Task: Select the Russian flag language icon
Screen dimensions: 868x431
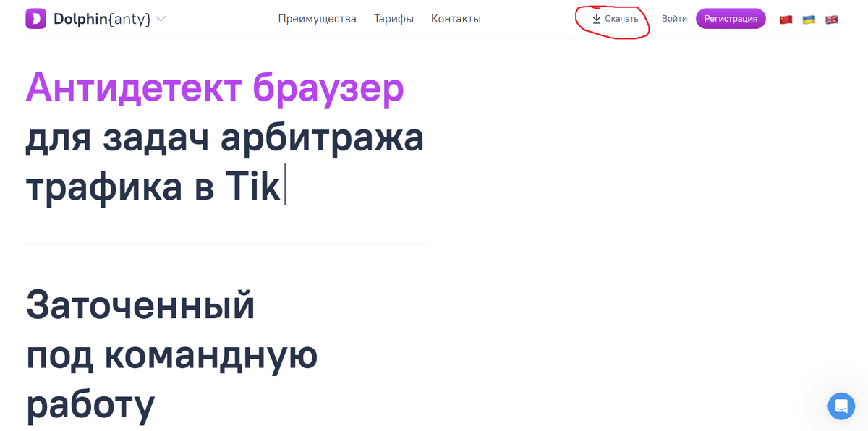Action: [x=786, y=19]
